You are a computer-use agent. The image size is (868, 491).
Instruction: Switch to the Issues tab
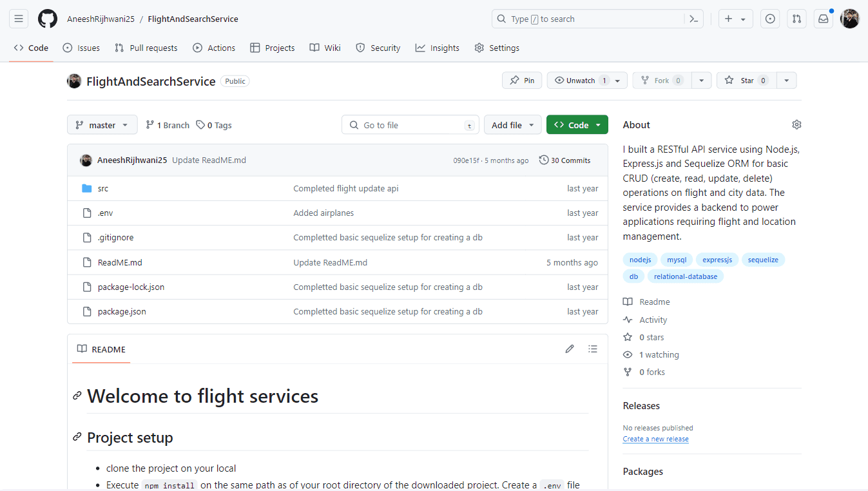pos(81,48)
